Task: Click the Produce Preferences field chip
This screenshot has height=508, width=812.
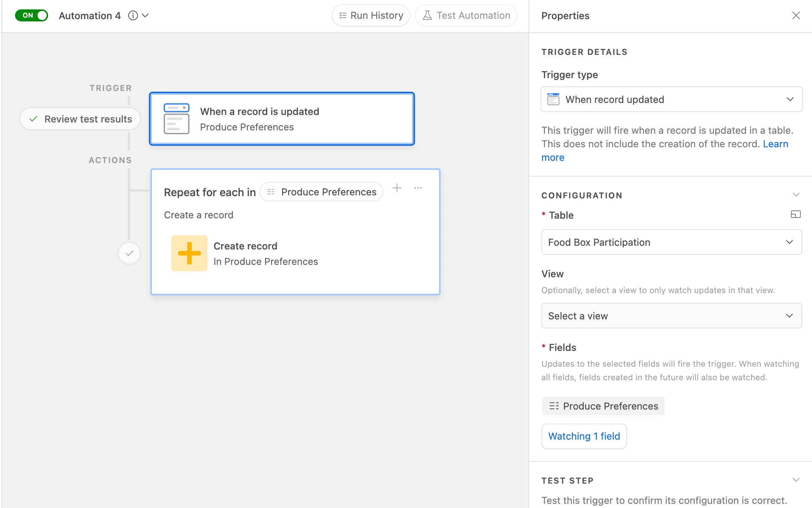Action: tap(603, 406)
